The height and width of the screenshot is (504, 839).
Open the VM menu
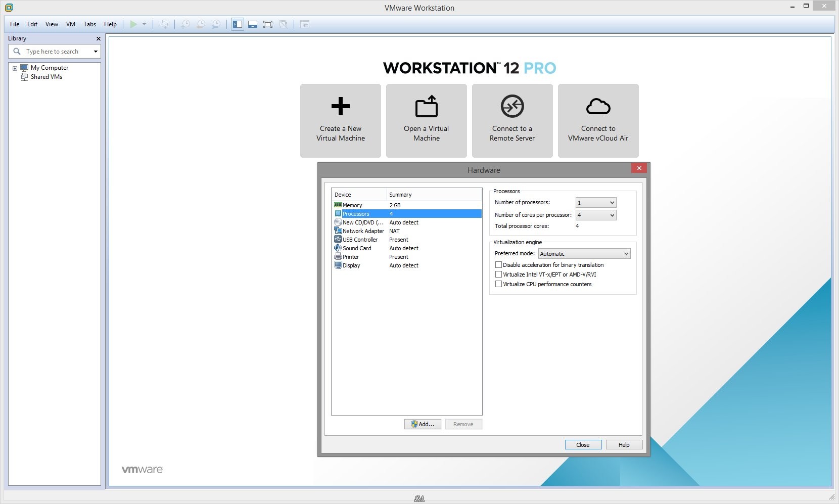71,24
